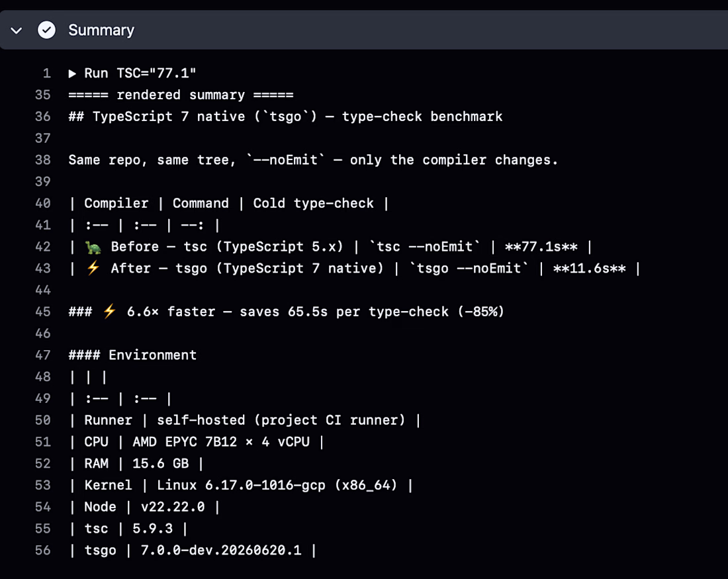This screenshot has height=579, width=728.
Task: Open the Summary step header
Action: [x=364, y=30]
